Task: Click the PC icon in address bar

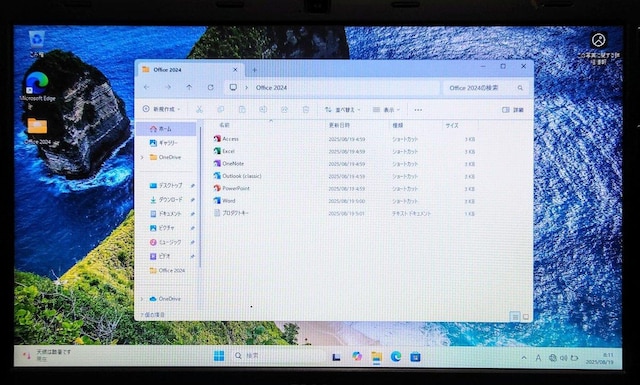Action: click(233, 87)
